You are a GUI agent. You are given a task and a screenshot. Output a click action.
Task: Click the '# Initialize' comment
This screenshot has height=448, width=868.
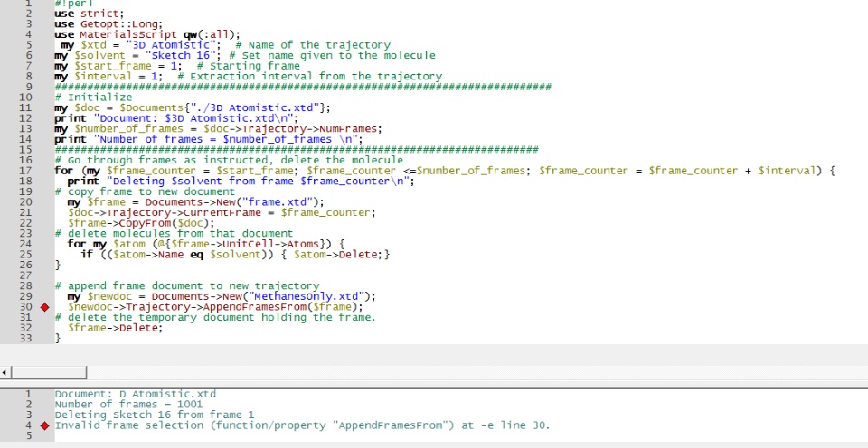point(93,98)
